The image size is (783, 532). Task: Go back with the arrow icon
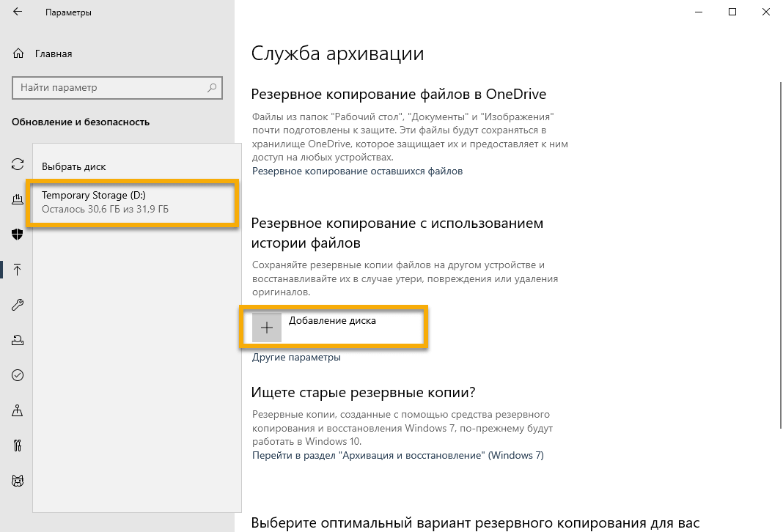click(18, 12)
